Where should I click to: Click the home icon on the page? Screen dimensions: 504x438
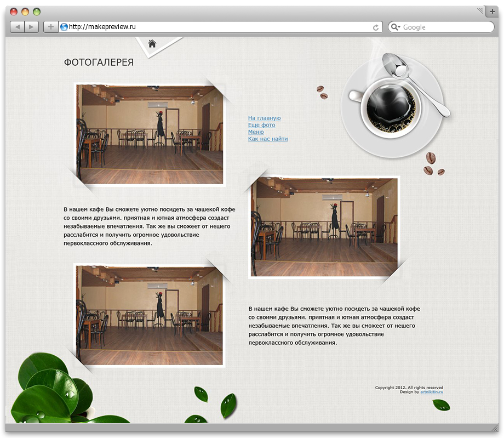[x=152, y=43]
